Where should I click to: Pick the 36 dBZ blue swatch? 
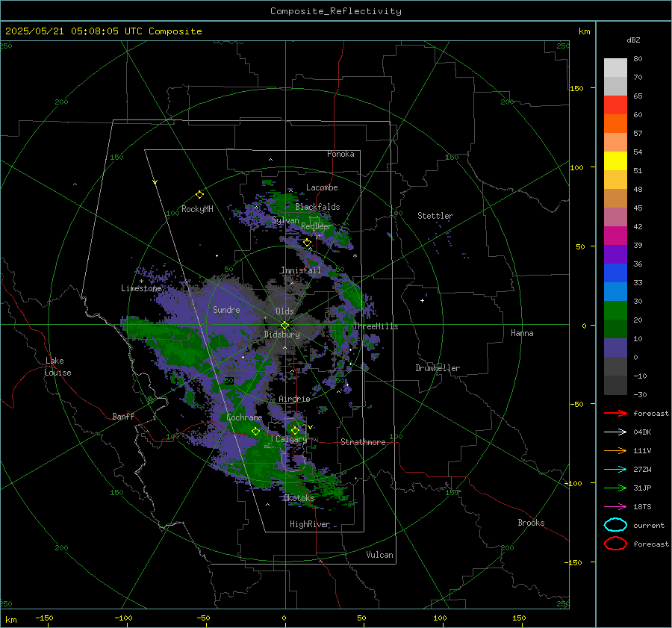pos(615,273)
